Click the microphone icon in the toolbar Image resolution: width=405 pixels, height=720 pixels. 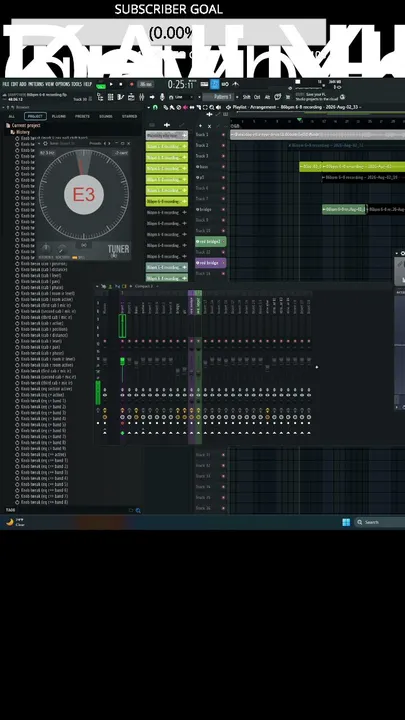click(x=162, y=97)
